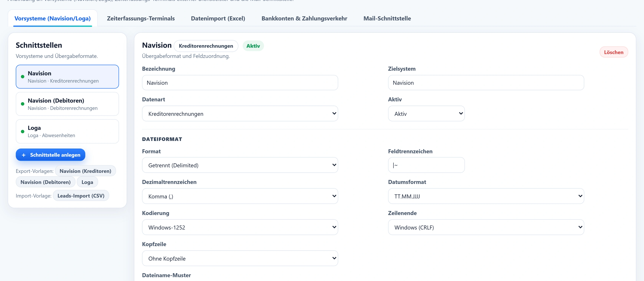Click the Dateiname-Muster label
Screen dimensions: 644x281
[166, 275]
